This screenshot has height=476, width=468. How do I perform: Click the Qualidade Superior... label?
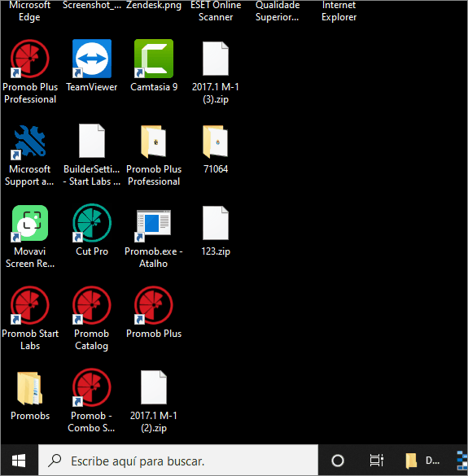click(278, 11)
